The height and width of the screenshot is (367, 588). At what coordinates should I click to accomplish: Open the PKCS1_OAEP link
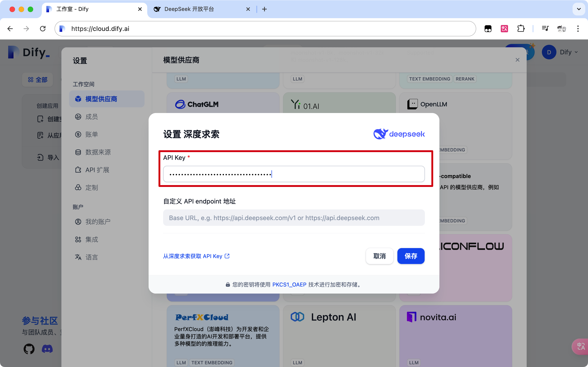[x=289, y=284]
